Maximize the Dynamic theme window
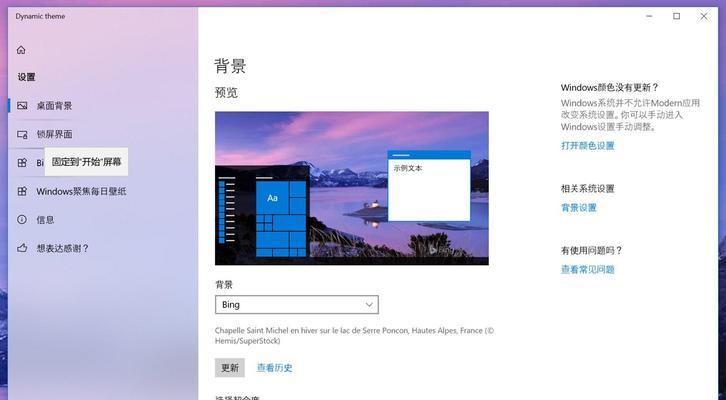This screenshot has height=400, width=726. point(676,16)
